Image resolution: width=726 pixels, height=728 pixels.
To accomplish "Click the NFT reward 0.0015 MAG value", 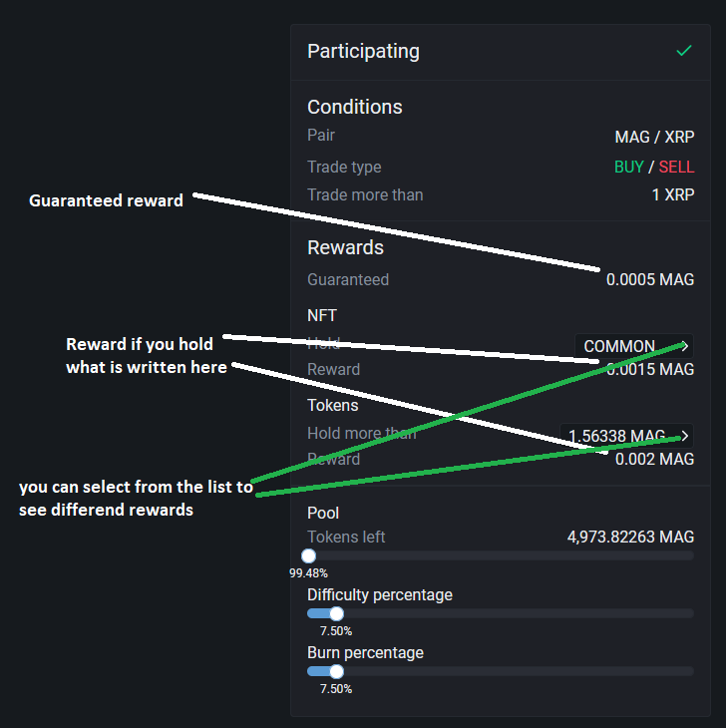I will tap(653, 370).
